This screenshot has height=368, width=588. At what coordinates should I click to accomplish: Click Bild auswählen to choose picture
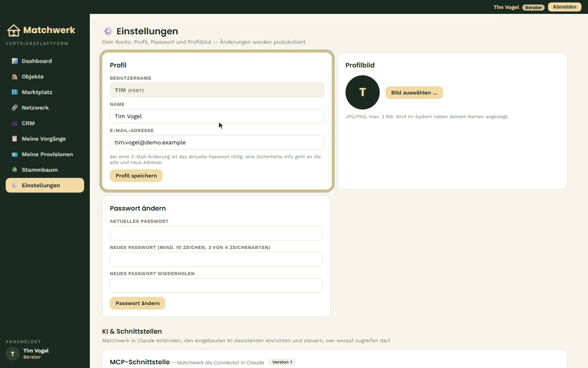tap(414, 92)
